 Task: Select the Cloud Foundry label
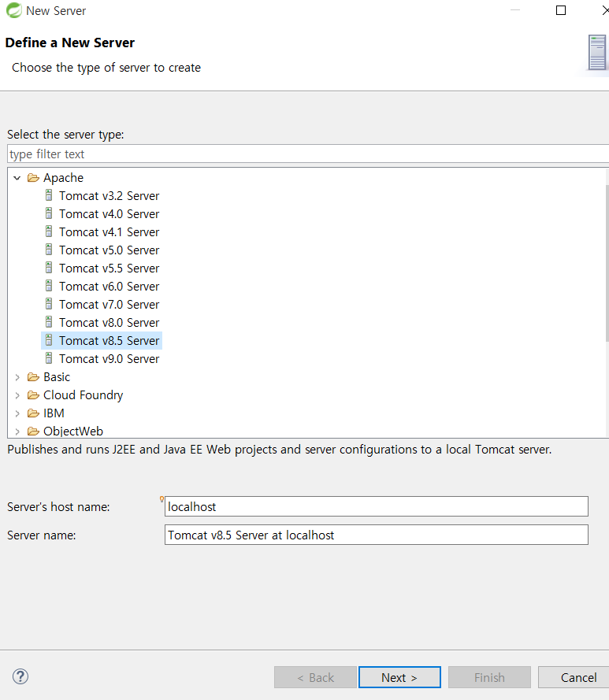(83, 395)
